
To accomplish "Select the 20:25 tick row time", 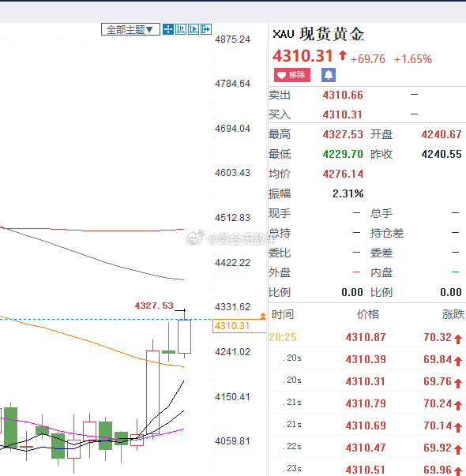I will point(283,337).
